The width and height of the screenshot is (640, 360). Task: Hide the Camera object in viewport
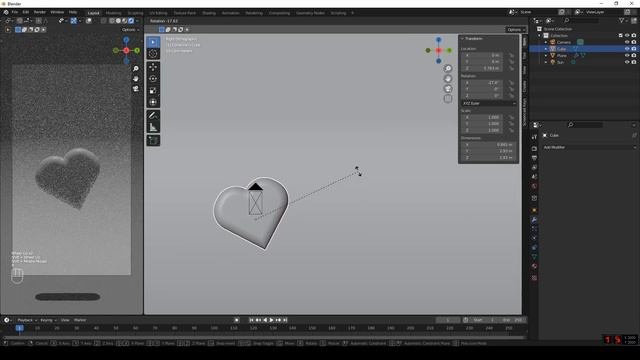click(x=627, y=42)
